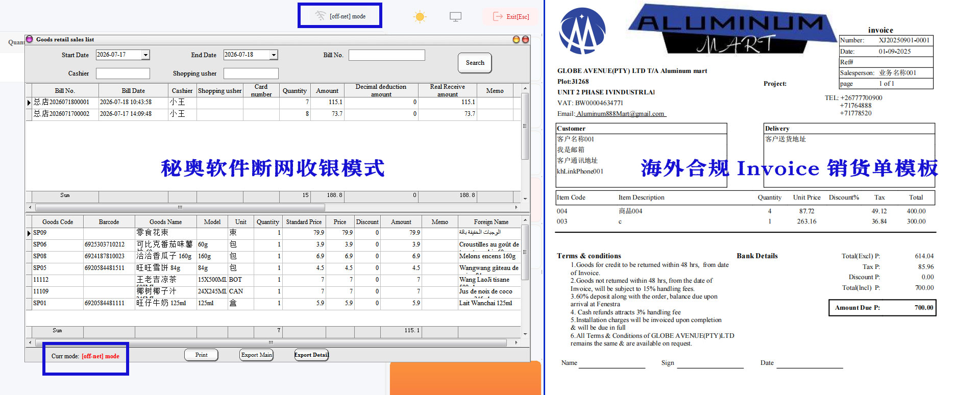Image resolution: width=980 pixels, height=395 pixels.
Task: Click the invoice date 01-09-2025
Action: click(894, 52)
